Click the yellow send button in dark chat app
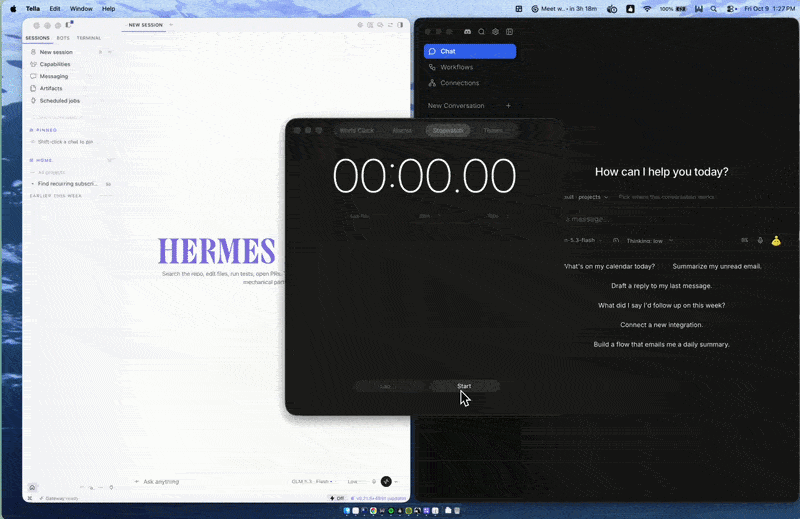800x519 pixels. point(776,240)
